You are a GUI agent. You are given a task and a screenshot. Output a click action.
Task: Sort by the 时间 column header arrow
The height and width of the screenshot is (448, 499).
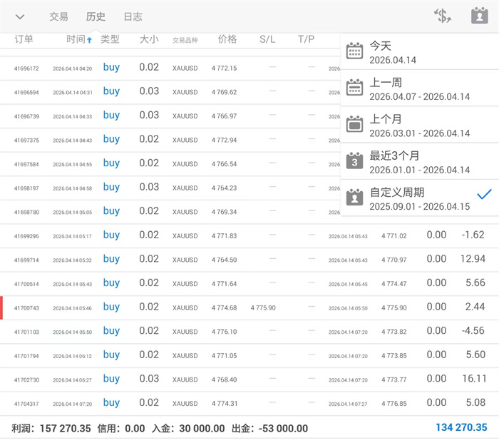89,40
